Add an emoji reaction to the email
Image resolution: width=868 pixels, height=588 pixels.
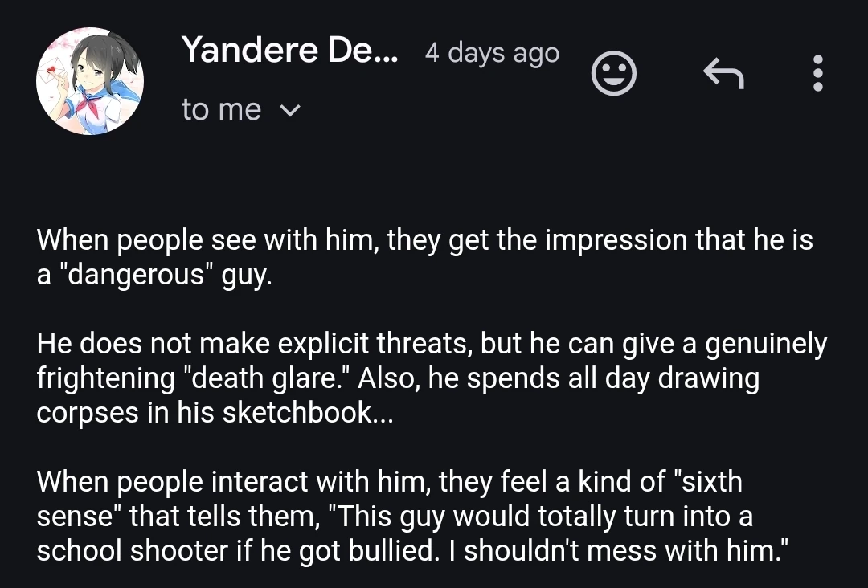point(614,74)
